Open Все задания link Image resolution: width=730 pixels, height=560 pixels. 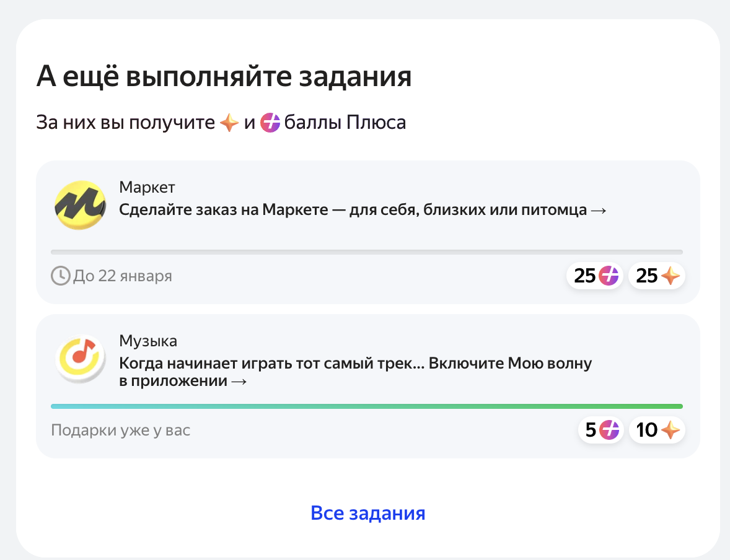click(368, 513)
